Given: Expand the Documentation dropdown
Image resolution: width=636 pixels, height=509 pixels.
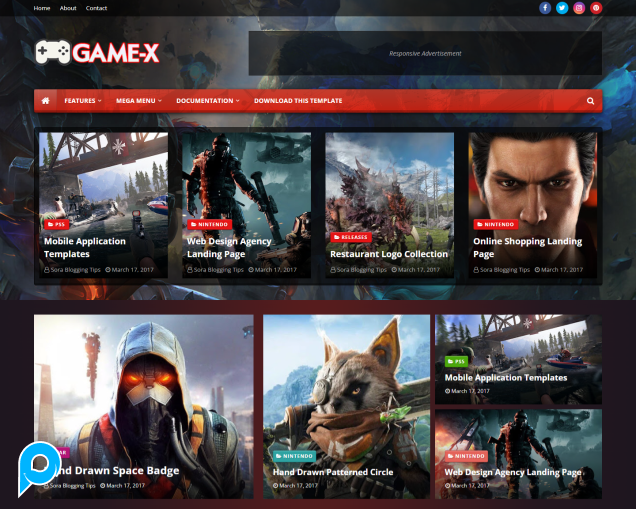Looking at the screenshot, I should click(x=208, y=101).
